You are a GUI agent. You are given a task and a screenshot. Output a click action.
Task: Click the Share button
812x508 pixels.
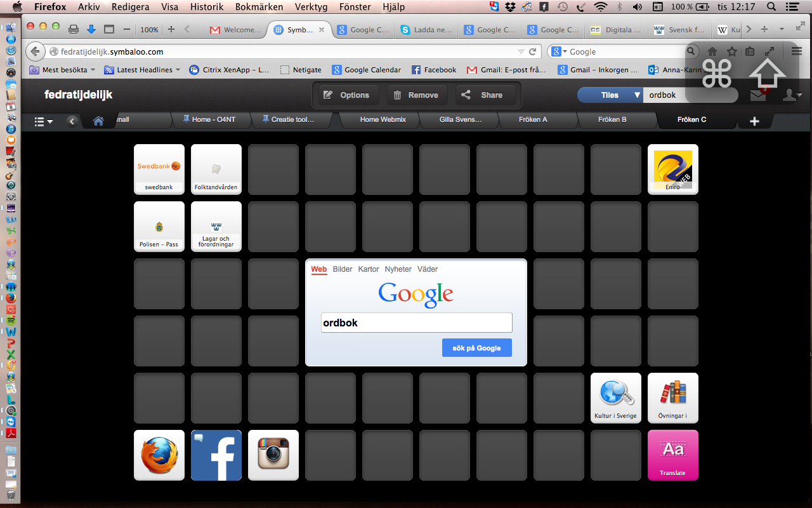(483, 95)
